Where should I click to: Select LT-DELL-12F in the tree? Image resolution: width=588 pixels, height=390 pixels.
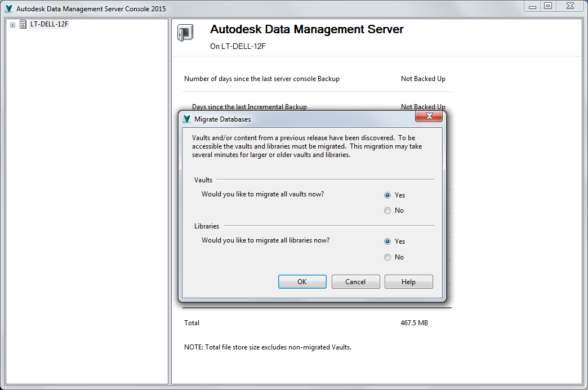point(49,24)
